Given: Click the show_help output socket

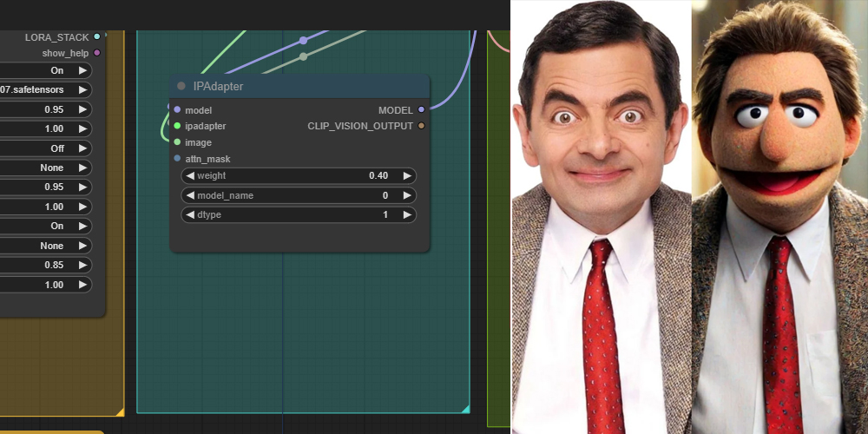Looking at the screenshot, I should 97,53.
